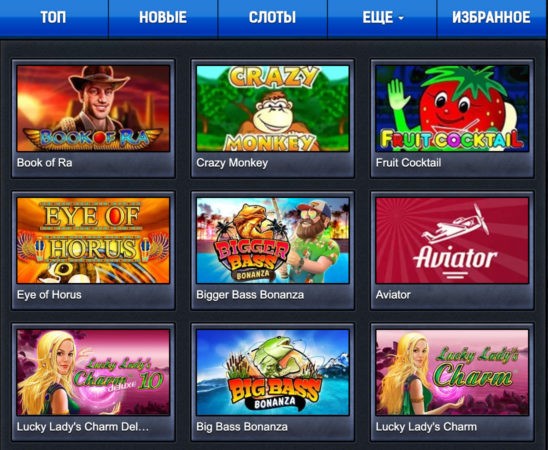Image resolution: width=548 pixels, height=450 pixels.
Task: Open the Lucky Lady's Charm image
Action: 452,372
